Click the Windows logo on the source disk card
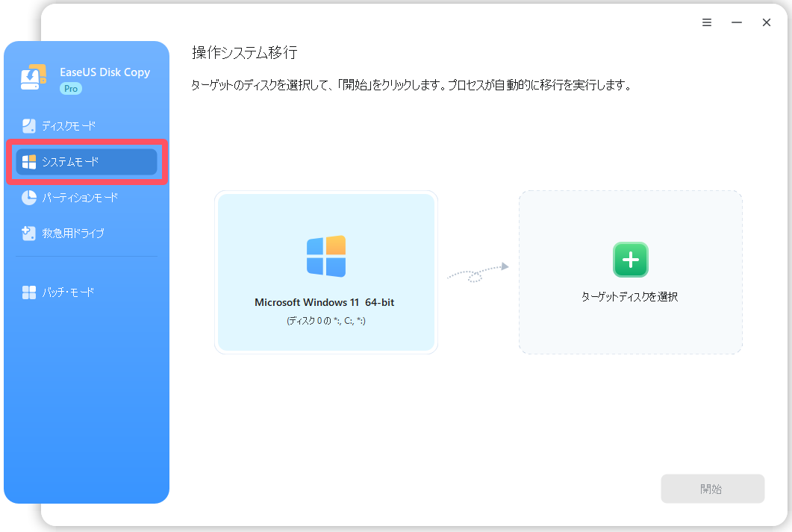This screenshot has height=532, width=792. tap(326, 257)
